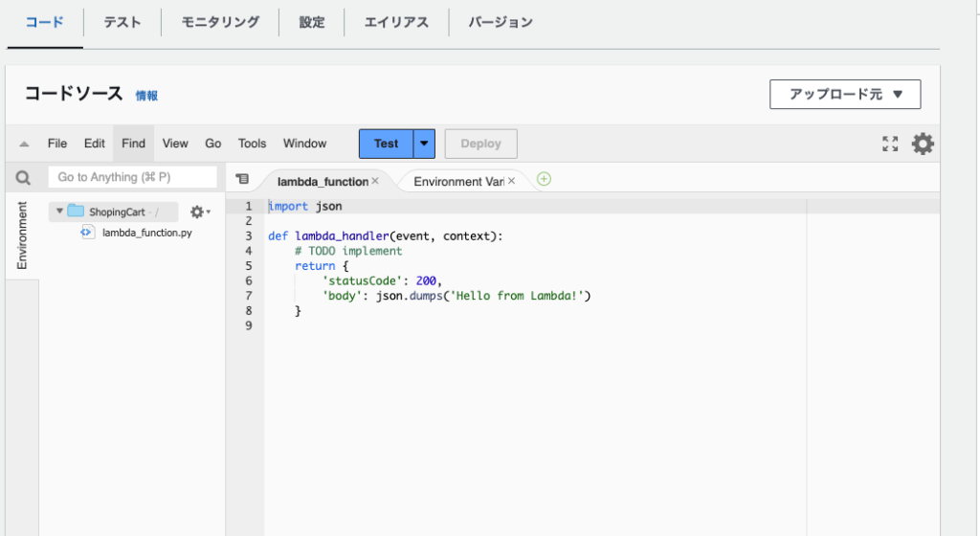980x536 pixels.
Task: Activate the lambda_function editor tab
Action: pos(323,181)
